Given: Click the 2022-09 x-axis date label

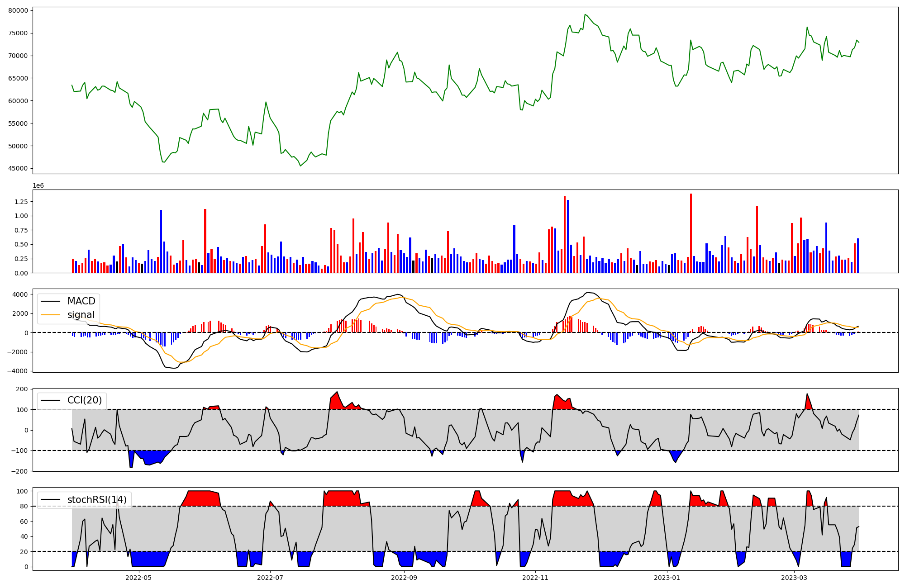Looking at the screenshot, I should point(404,578).
